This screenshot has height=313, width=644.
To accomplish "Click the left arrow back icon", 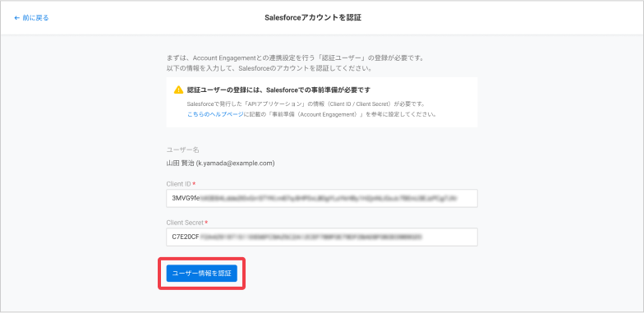I will 16,18.
